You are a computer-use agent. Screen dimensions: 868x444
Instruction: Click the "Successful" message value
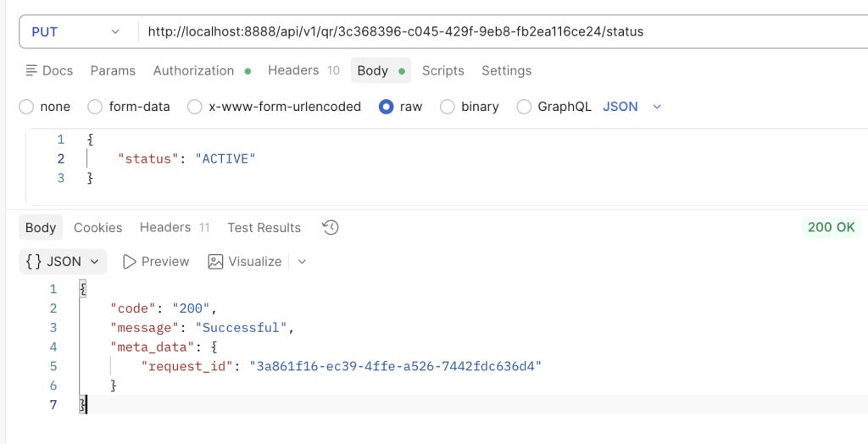coord(241,328)
